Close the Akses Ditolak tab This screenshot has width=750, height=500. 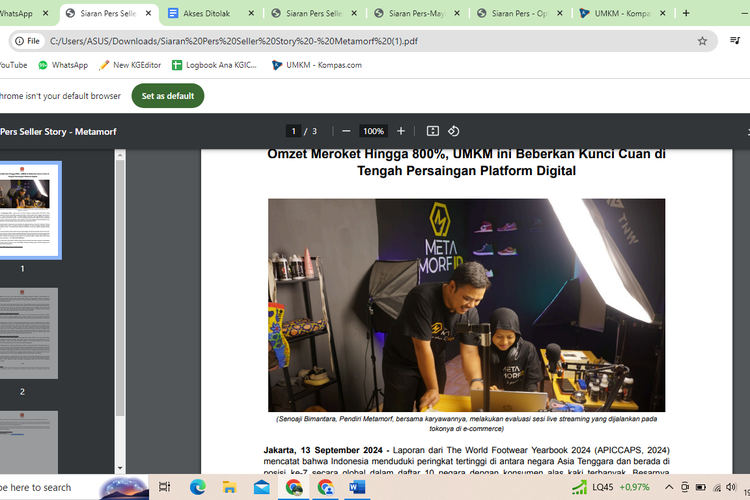point(251,13)
